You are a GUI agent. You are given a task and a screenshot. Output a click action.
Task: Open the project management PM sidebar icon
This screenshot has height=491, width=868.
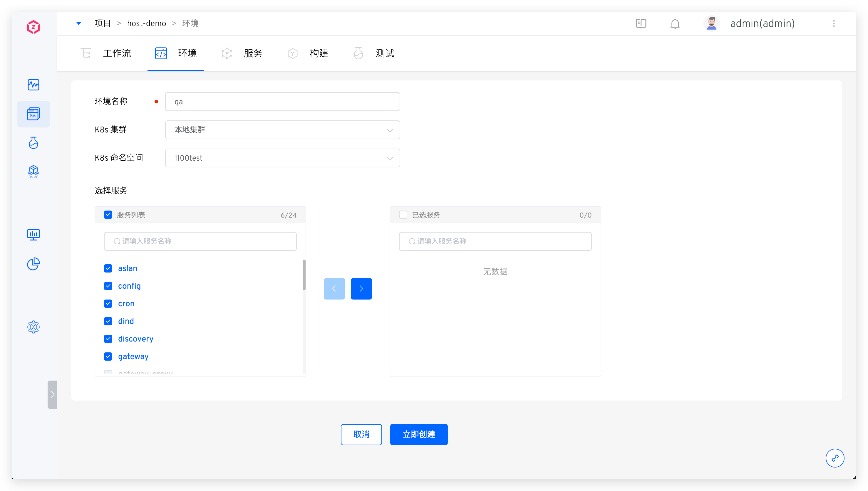33,114
